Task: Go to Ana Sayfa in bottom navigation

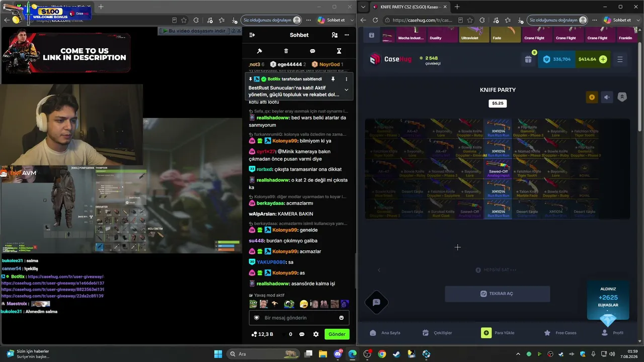Action: tap(385, 333)
